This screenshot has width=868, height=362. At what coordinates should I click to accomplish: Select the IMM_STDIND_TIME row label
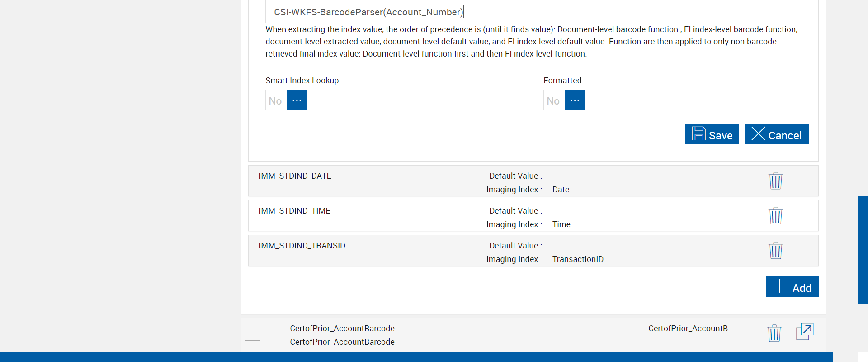tap(295, 211)
